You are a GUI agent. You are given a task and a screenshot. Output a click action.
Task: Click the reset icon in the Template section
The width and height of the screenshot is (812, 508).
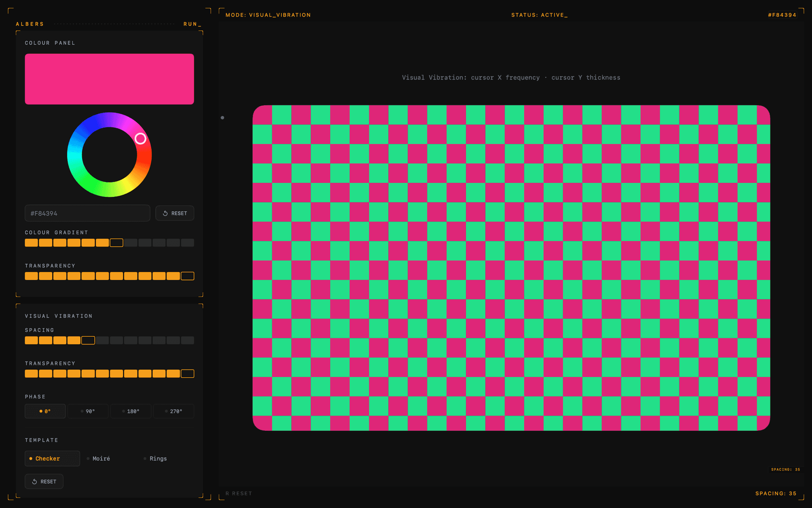coord(34,482)
